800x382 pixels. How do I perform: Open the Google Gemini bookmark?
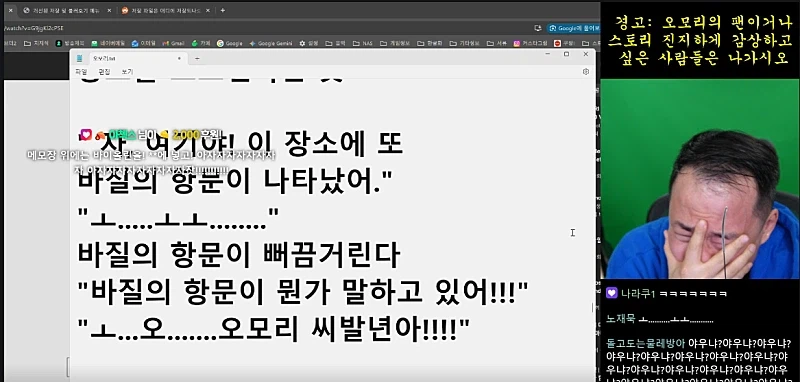(x=270, y=43)
